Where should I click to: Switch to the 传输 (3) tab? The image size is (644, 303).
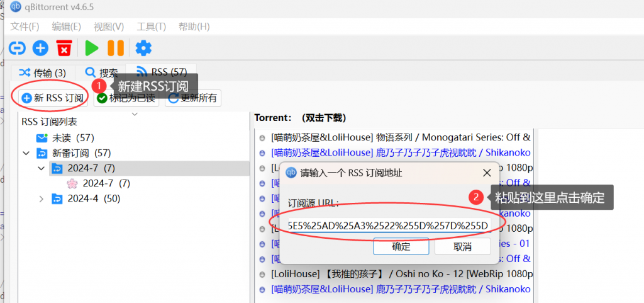coord(43,73)
